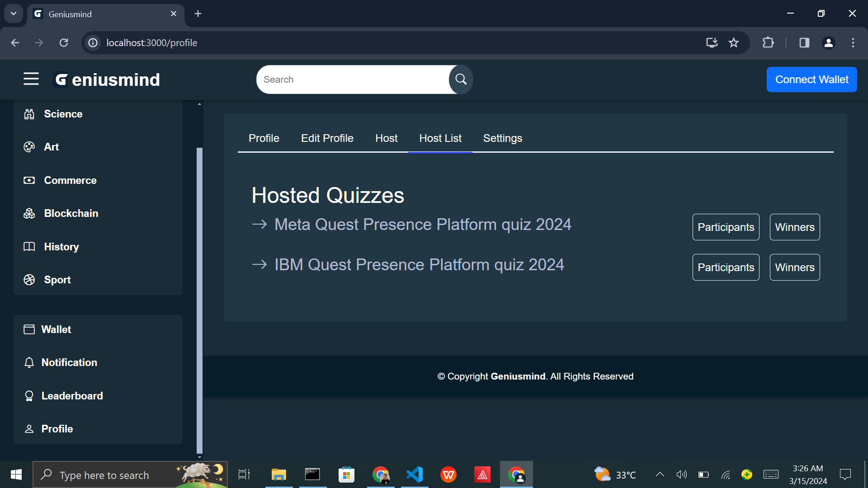Switch to the Settings tab
Screen dimensions: 868x488
tap(502, 138)
